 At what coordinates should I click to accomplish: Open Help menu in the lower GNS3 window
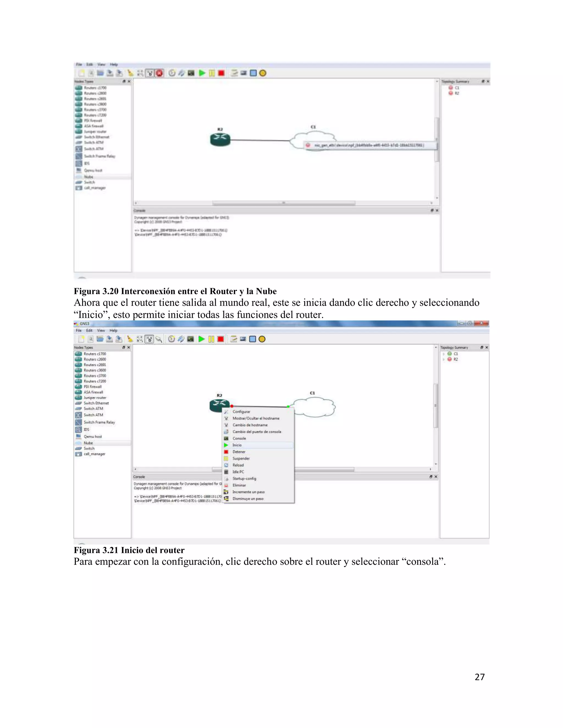(x=114, y=330)
